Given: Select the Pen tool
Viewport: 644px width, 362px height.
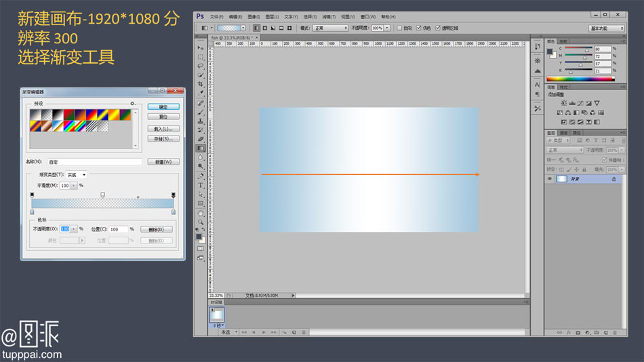Looking at the screenshot, I should click(201, 176).
